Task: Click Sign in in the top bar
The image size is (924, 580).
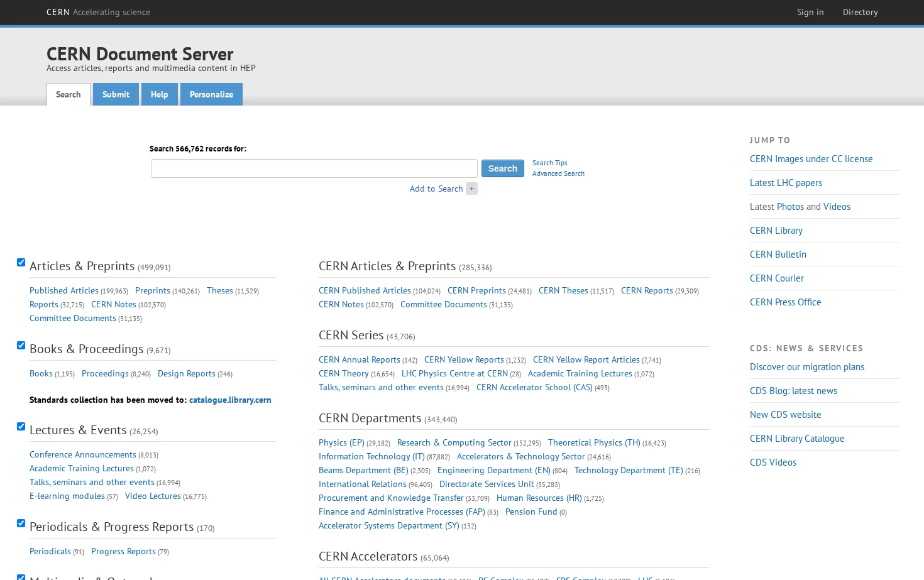Action: [810, 12]
